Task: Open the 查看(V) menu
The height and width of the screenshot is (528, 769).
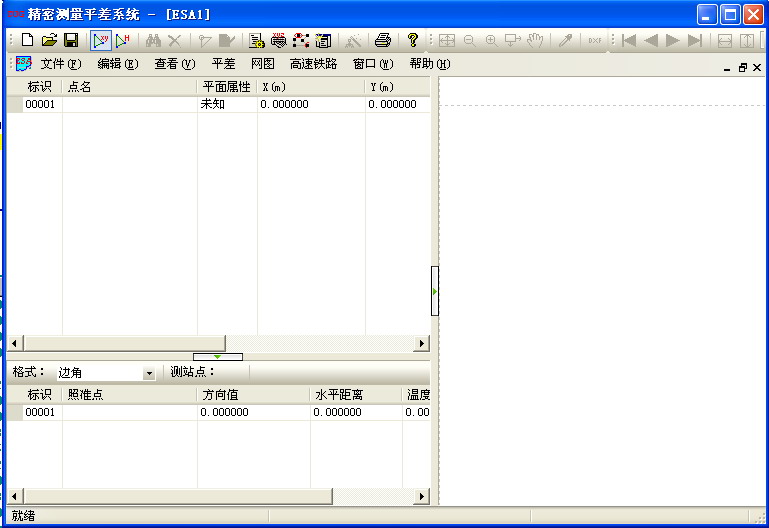Action: (175, 64)
